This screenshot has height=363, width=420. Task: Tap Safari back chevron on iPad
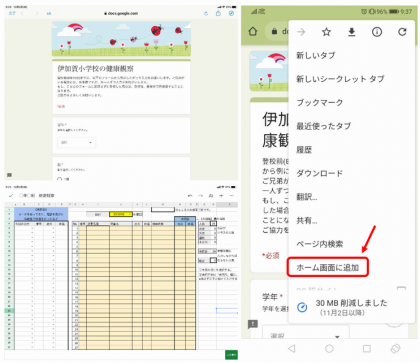tap(22, 13)
